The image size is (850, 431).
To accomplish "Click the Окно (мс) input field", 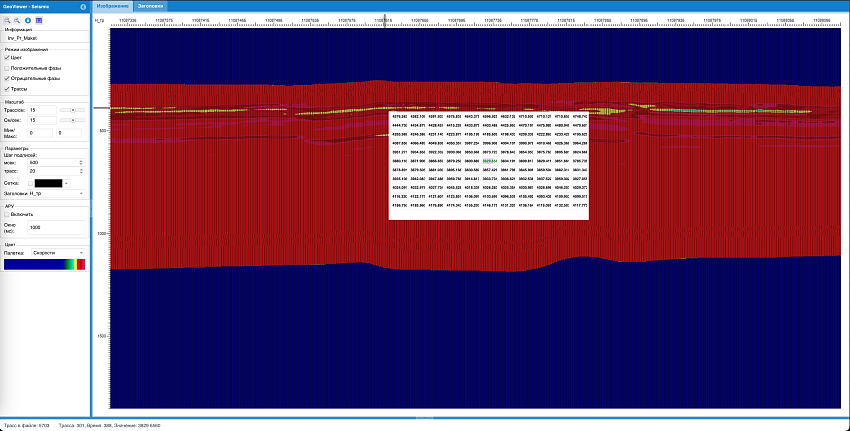I will (x=56, y=227).
